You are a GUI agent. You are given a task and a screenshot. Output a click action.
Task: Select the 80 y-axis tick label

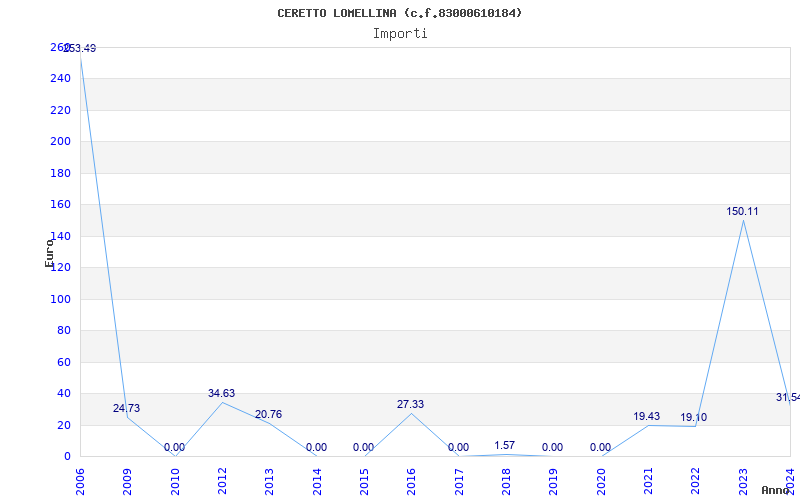point(63,331)
